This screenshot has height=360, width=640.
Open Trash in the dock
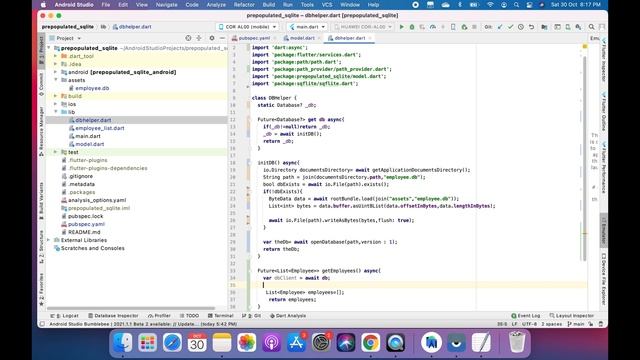click(517, 342)
